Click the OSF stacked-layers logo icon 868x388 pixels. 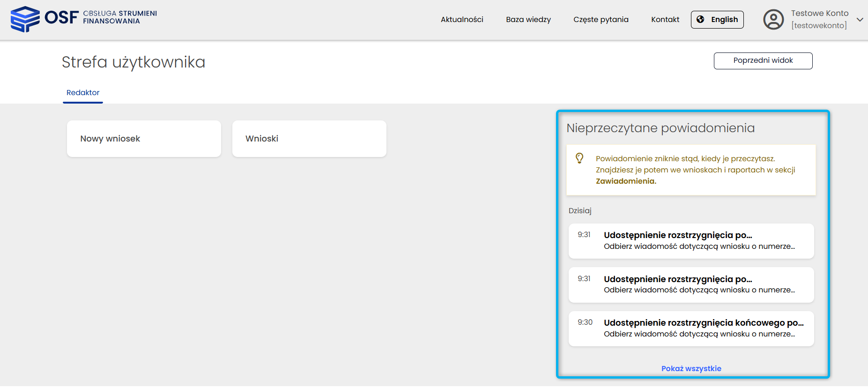[25, 19]
